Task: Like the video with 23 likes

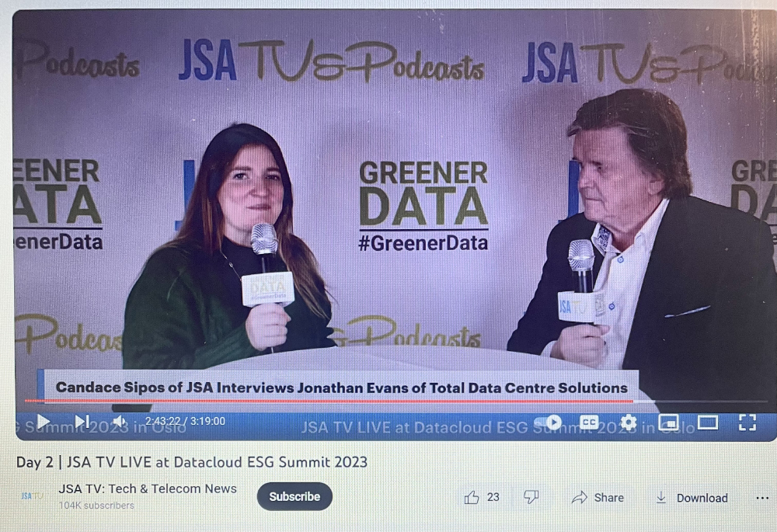Action: click(x=482, y=497)
